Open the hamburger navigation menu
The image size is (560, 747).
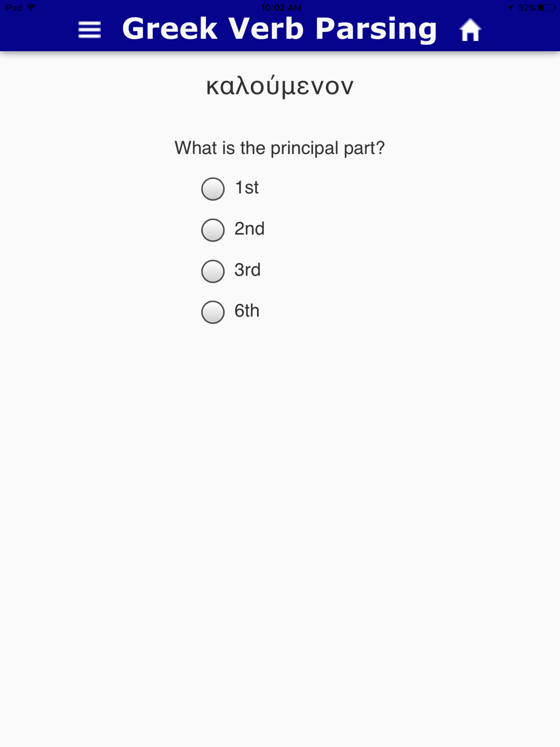pos(90,30)
